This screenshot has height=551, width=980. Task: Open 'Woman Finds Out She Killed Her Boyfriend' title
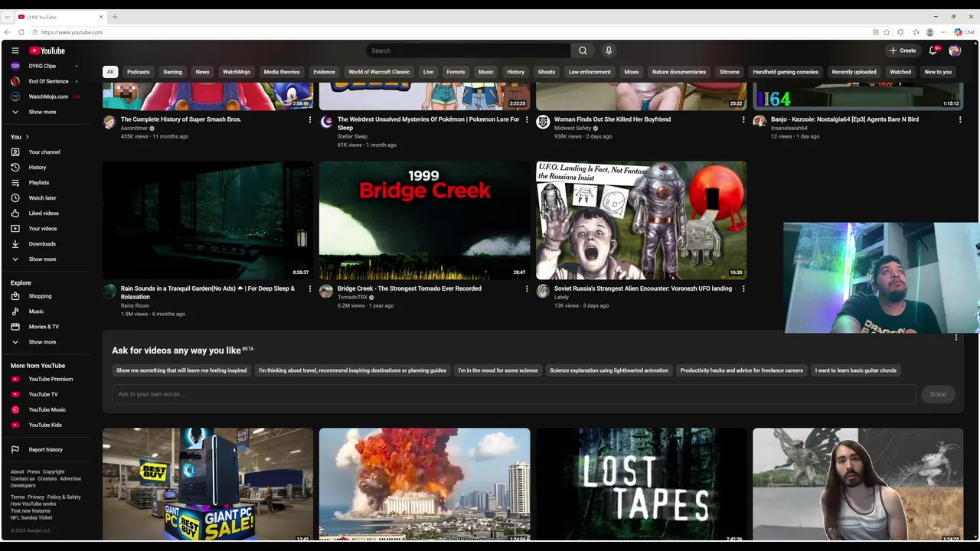612,119
